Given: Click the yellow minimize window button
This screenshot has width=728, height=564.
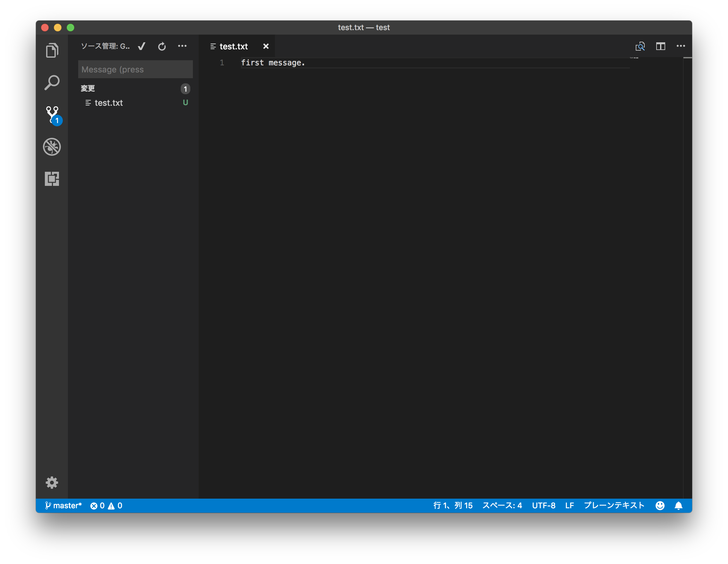Looking at the screenshot, I should [58, 27].
